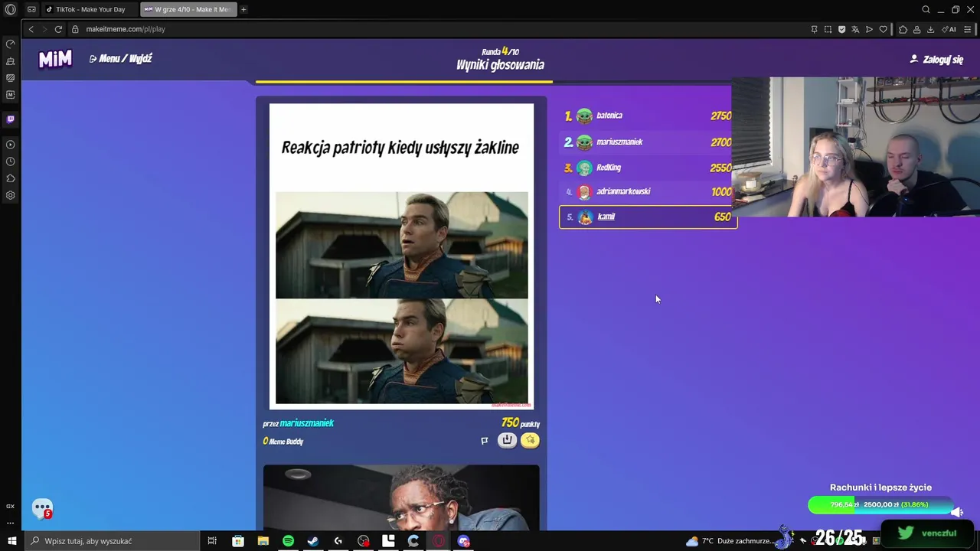Open the ad blocker shield icon
Viewport: 980px width, 551px height.
(x=841, y=29)
